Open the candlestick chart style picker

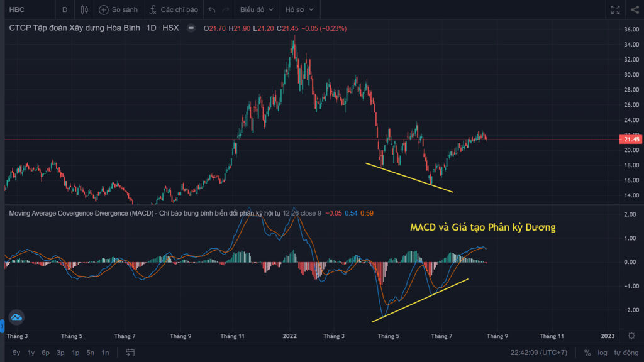pos(84,9)
